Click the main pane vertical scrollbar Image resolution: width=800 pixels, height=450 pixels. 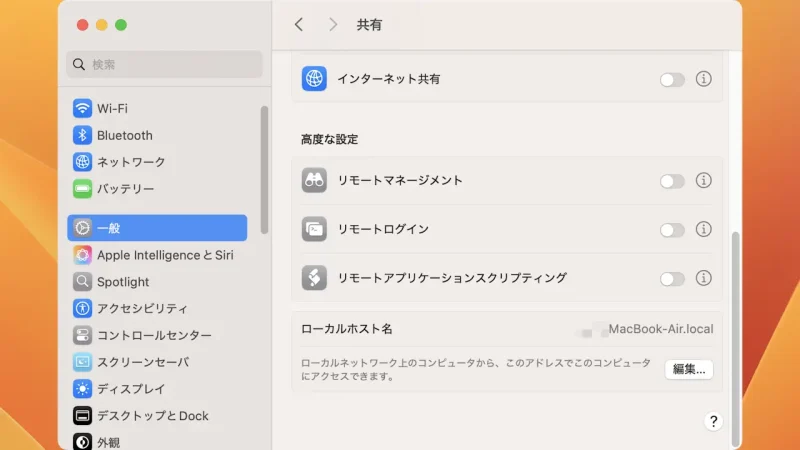tap(735, 339)
